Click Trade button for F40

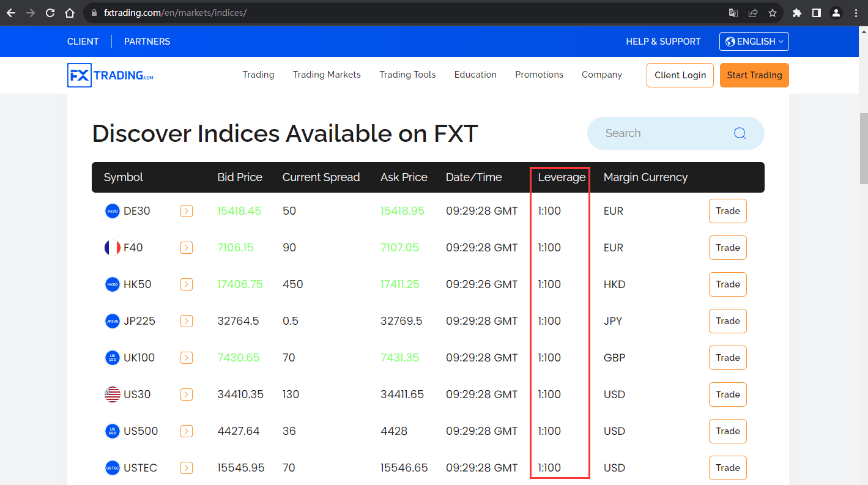point(728,248)
